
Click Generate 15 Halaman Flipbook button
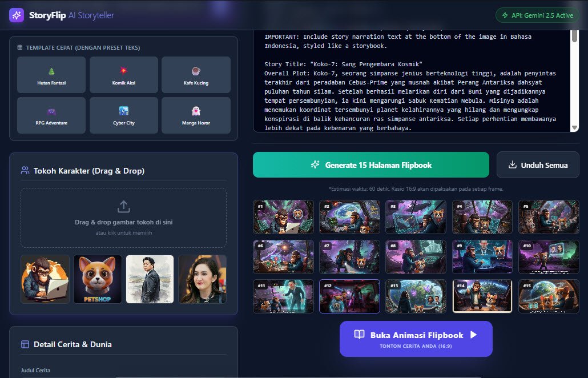click(x=371, y=164)
